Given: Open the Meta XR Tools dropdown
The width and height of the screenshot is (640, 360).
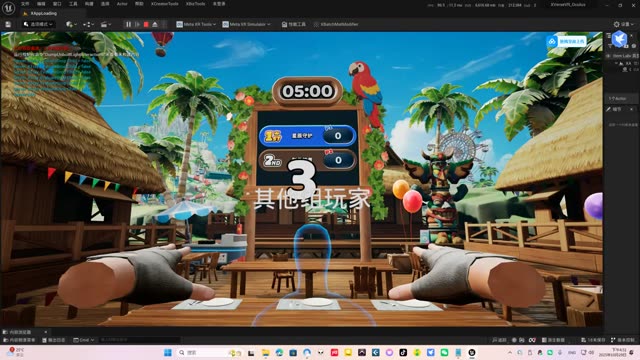Looking at the screenshot, I should pos(196,24).
